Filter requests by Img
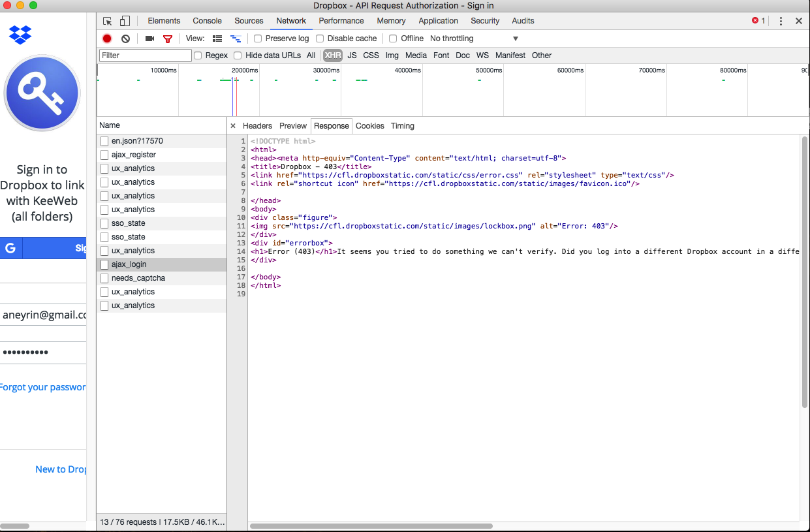The image size is (810, 532). click(x=392, y=55)
